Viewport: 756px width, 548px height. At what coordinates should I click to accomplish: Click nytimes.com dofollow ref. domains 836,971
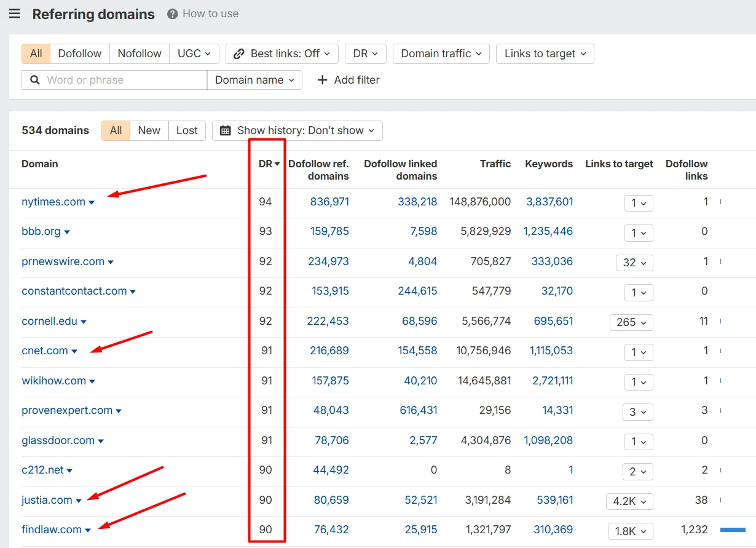coord(330,202)
